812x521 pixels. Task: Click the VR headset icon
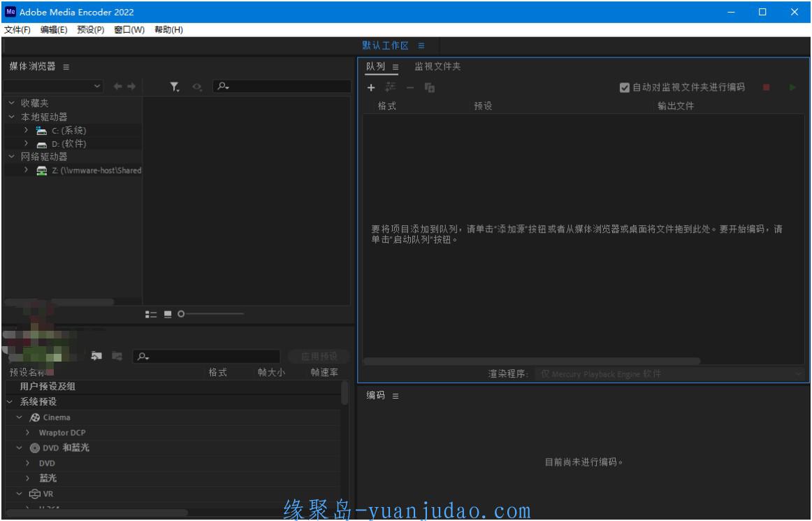[35, 494]
